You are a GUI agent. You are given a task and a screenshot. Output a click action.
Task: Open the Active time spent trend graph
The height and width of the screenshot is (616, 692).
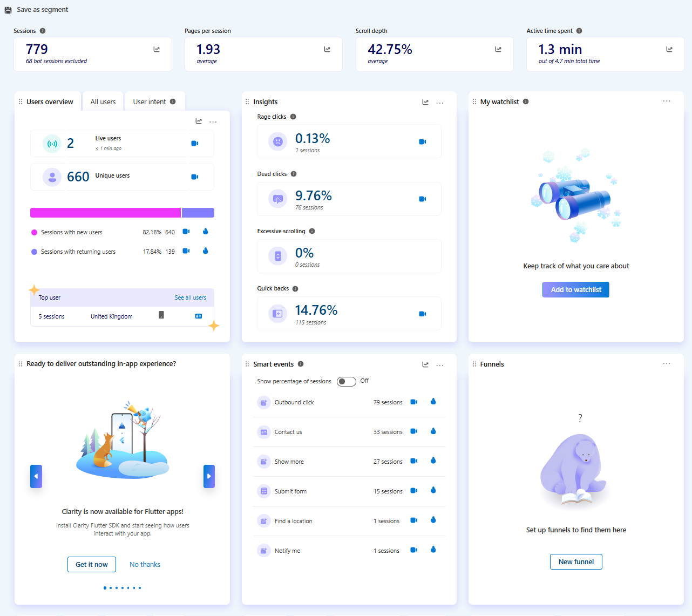[x=669, y=49]
